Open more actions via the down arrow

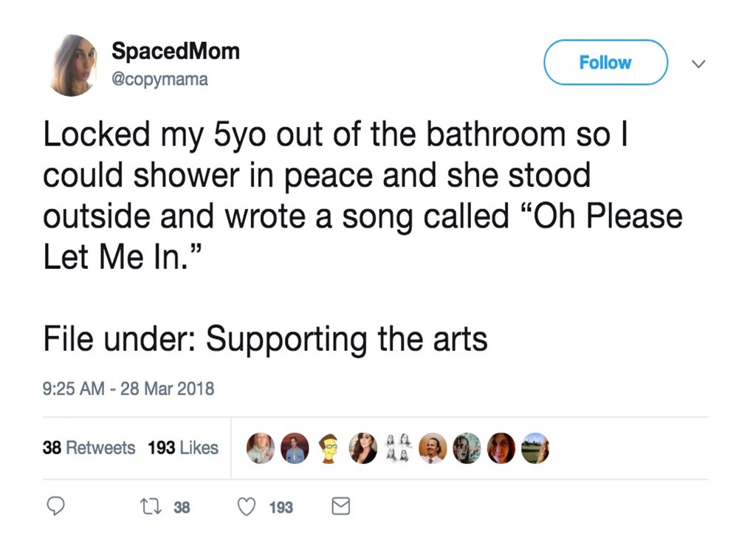pyautogui.click(x=698, y=64)
